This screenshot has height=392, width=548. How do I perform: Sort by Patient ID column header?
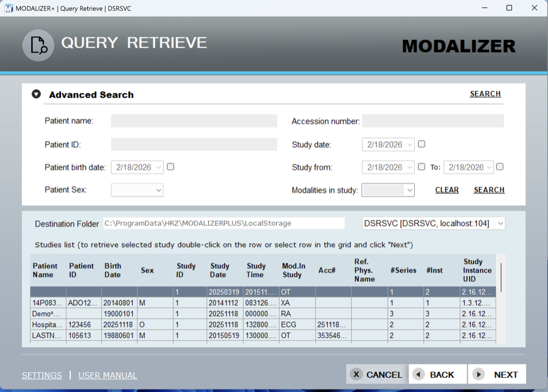84,270
